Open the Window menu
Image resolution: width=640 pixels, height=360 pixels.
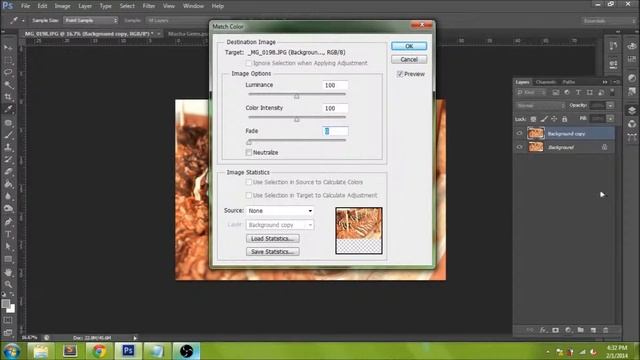[193, 6]
